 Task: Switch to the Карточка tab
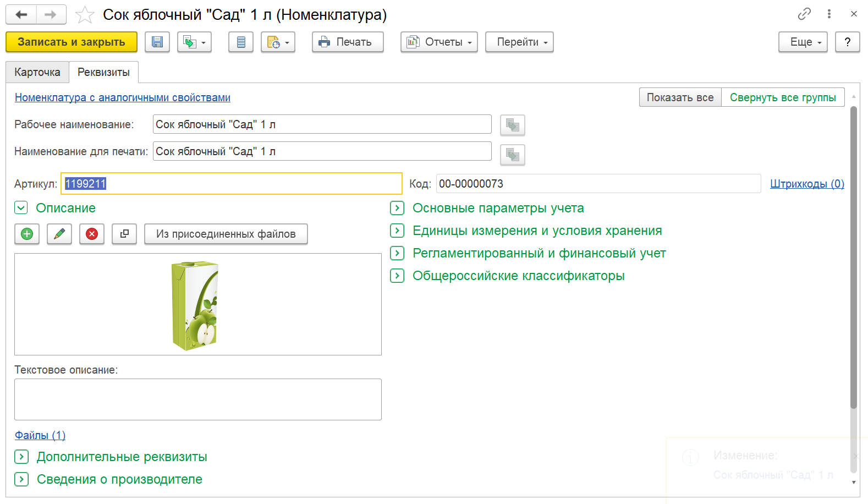coord(37,72)
